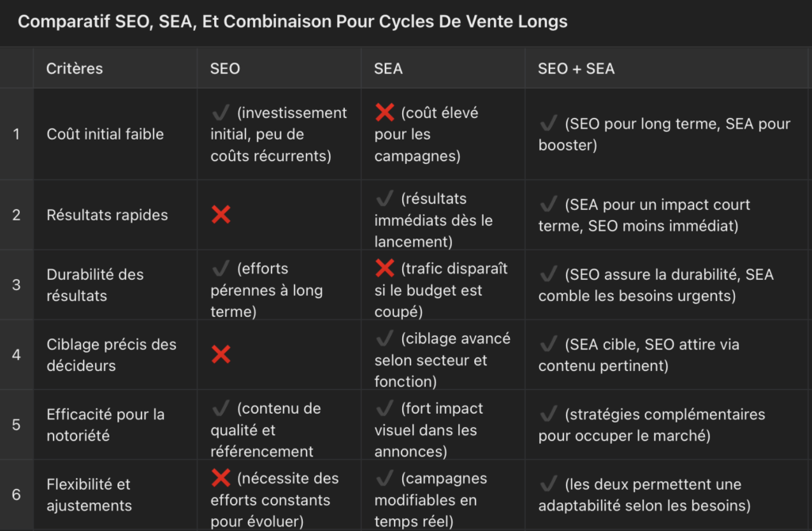Click check mark beside 'campagnes modifiables en temps réel'

385,479
